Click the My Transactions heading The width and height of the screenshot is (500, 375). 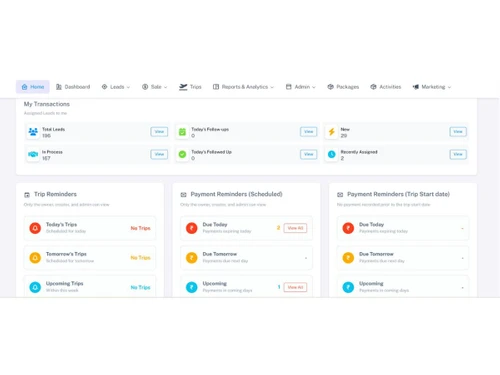coord(47,104)
